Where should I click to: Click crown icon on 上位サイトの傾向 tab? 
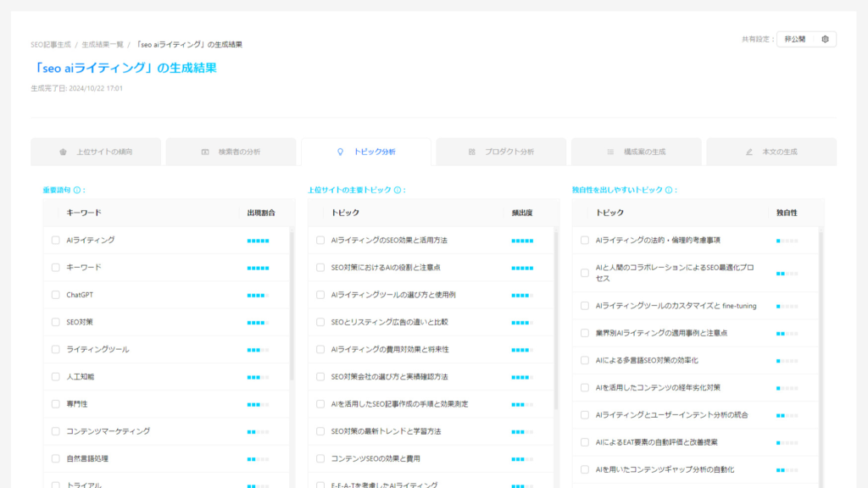pos(63,152)
